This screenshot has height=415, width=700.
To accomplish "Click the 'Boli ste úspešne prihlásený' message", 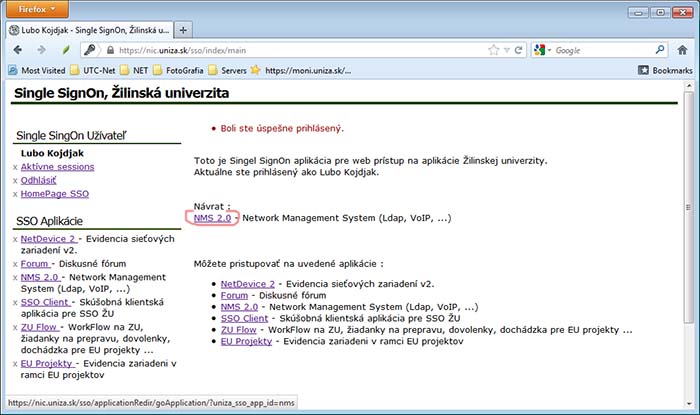I will 282,129.
